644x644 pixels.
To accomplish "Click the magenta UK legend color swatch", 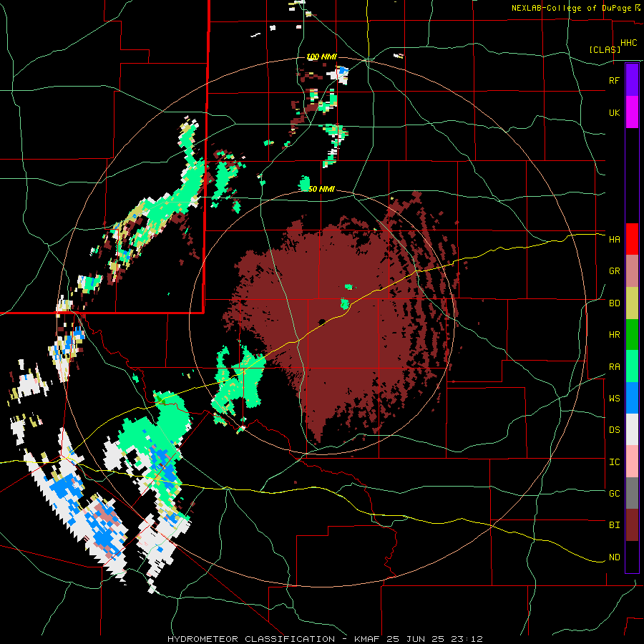I will [632, 112].
